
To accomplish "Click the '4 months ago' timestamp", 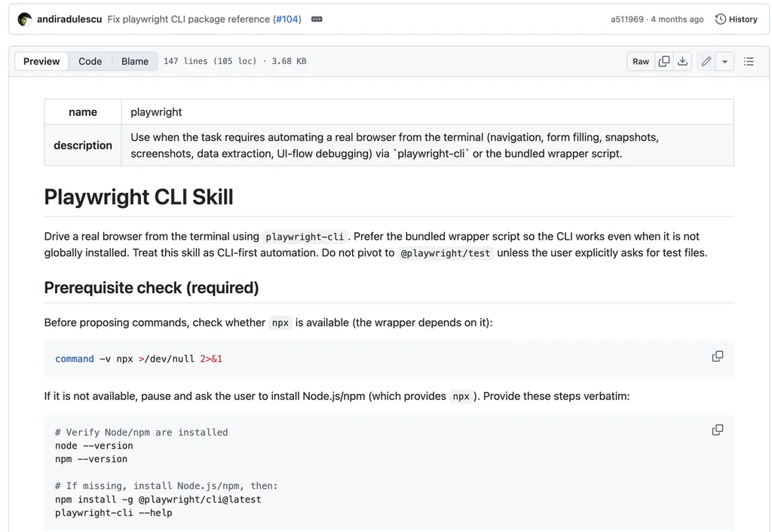I will pyautogui.click(x=677, y=19).
